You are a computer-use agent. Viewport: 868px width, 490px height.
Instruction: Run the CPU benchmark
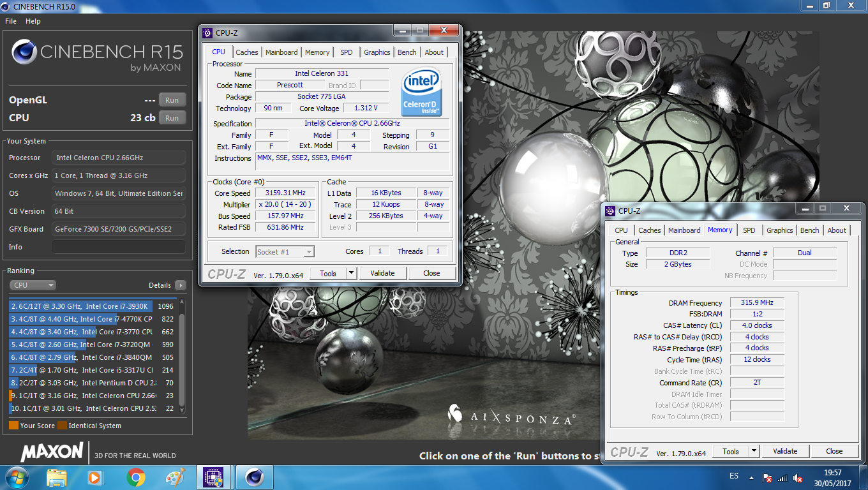coord(172,118)
